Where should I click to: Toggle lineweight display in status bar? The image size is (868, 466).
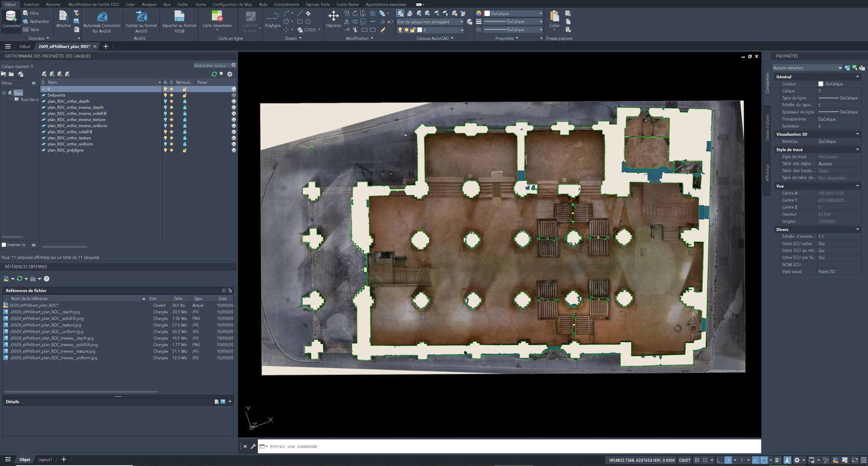coord(777,460)
